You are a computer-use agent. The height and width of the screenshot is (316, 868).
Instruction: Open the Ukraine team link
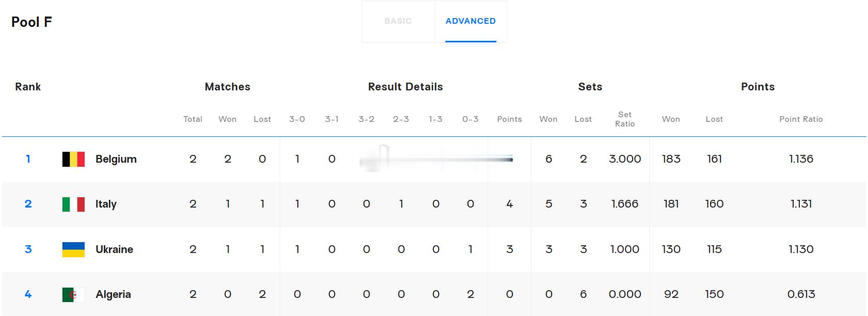pyautogui.click(x=114, y=249)
